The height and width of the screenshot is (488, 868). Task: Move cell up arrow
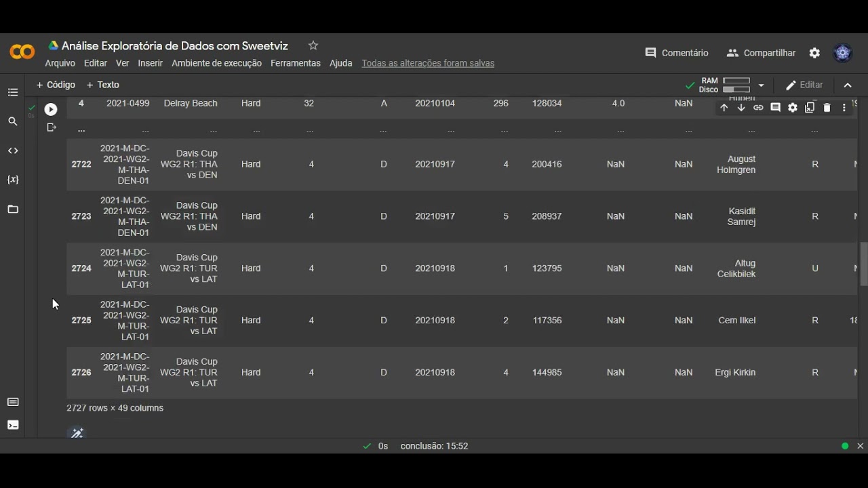[x=724, y=108]
